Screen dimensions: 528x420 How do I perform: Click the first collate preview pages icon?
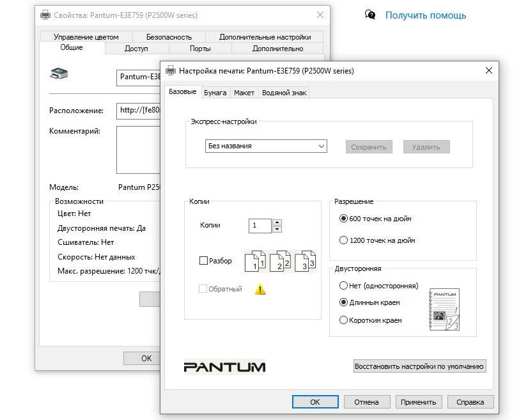(x=255, y=261)
